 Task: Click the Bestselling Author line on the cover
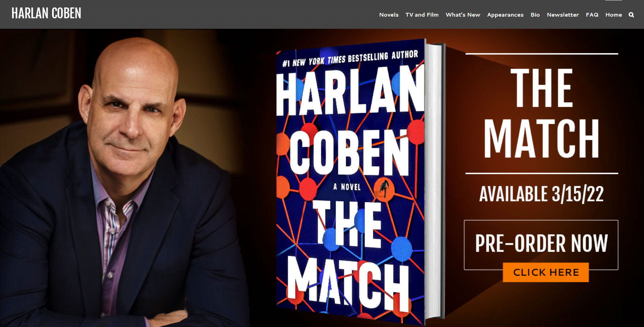tap(350, 58)
